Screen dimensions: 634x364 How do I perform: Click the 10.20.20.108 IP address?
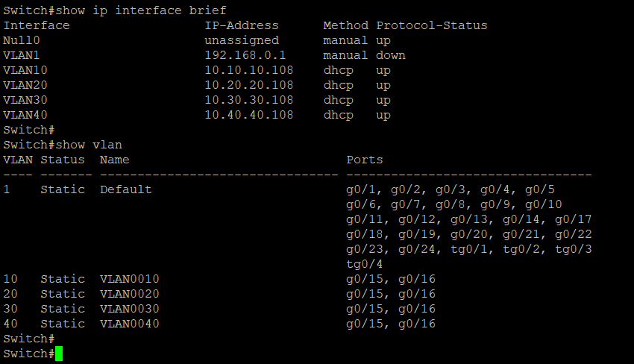248,85
